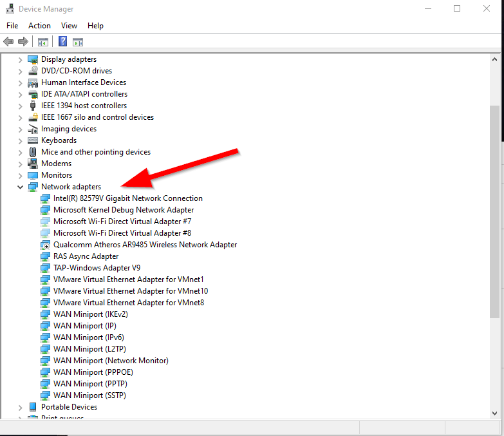Click the Intel 82579V Gigabit adapter icon

[45, 198]
